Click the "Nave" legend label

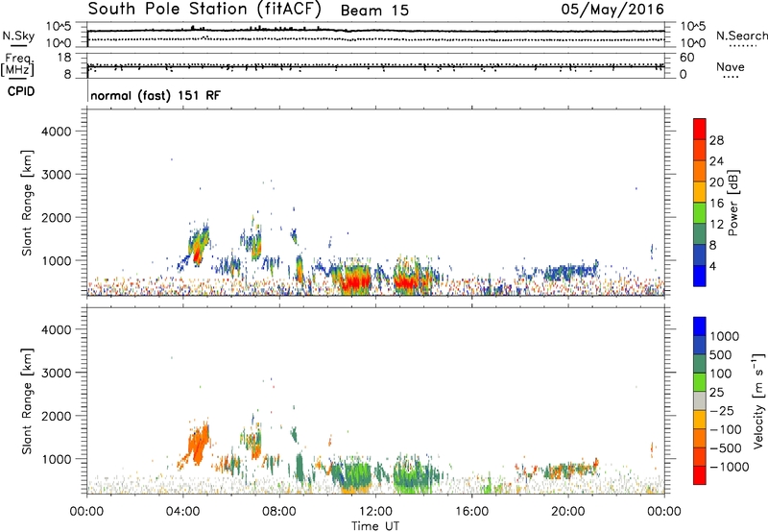731,66
